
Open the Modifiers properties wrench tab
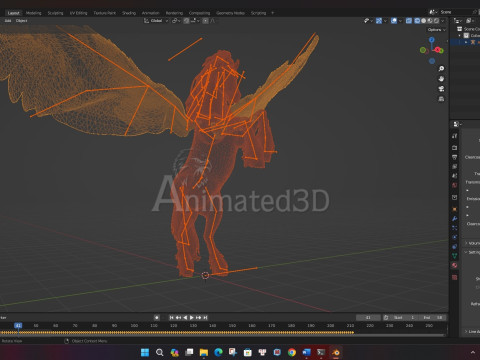pos(455,219)
